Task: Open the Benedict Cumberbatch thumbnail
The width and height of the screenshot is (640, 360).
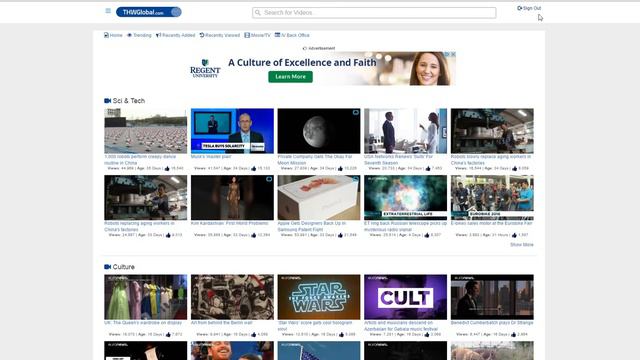Action: tap(492, 297)
